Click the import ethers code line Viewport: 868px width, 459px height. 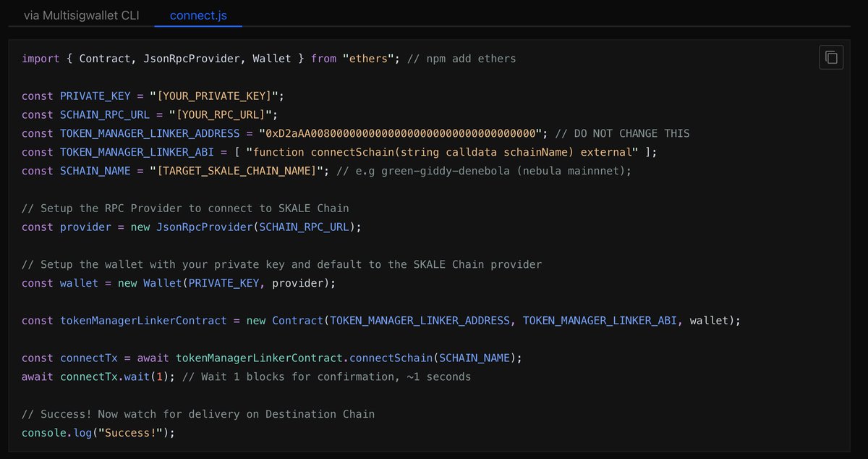click(x=269, y=59)
